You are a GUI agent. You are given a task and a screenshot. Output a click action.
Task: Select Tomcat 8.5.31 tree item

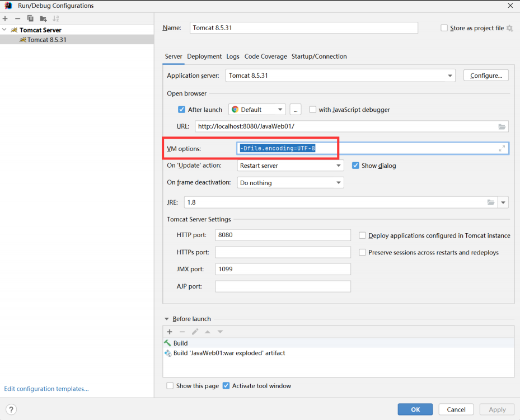pyautogui.click(x=77, y=40)
